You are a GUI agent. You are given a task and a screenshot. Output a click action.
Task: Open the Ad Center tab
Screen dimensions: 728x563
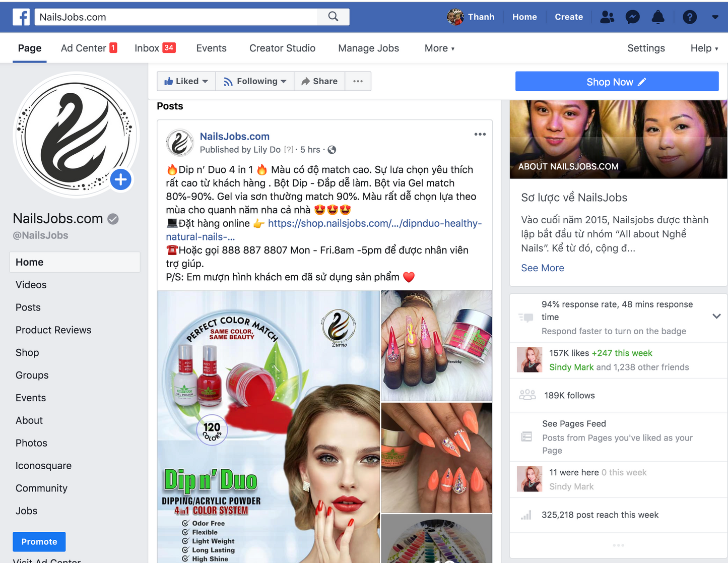[89, 48]
